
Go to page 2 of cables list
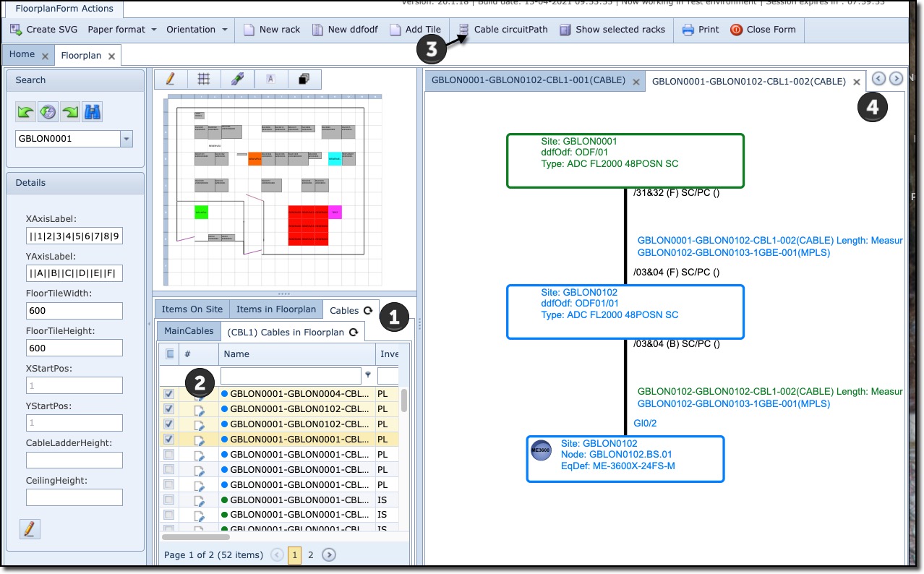311,555
